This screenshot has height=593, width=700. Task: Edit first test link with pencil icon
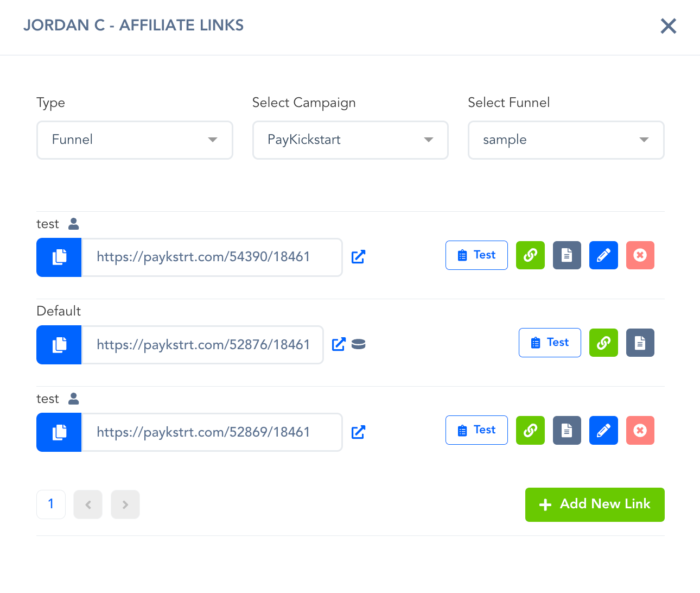603,255
